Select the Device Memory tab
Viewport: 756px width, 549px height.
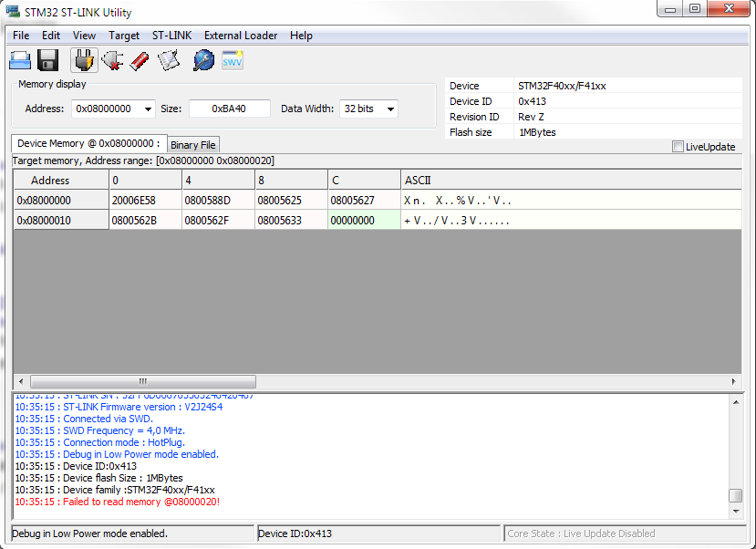[x=88, y=144]
